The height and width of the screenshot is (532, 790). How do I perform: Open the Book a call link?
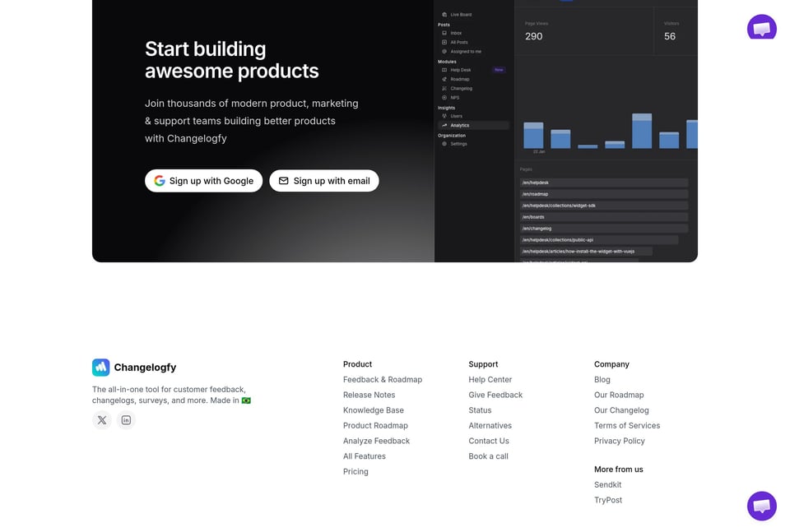click(488, 456)
